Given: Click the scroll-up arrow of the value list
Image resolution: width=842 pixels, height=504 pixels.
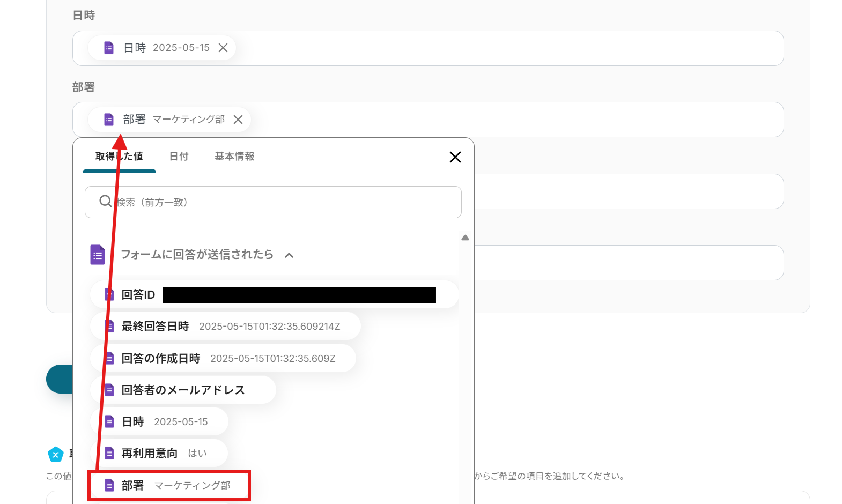Looking at the screenshot, I should (x=465, y=238).
